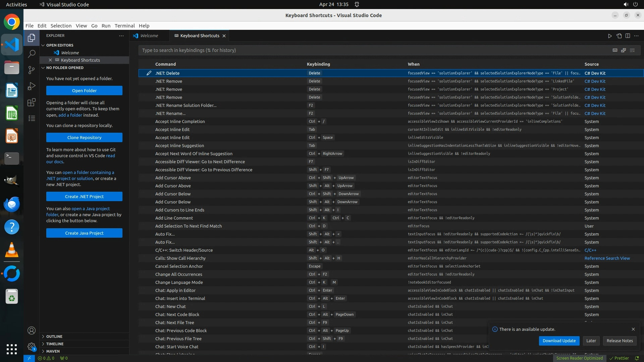Screen dimensions: 644x362
Task: Open the Run and Debug view
Action: (32, 86)
